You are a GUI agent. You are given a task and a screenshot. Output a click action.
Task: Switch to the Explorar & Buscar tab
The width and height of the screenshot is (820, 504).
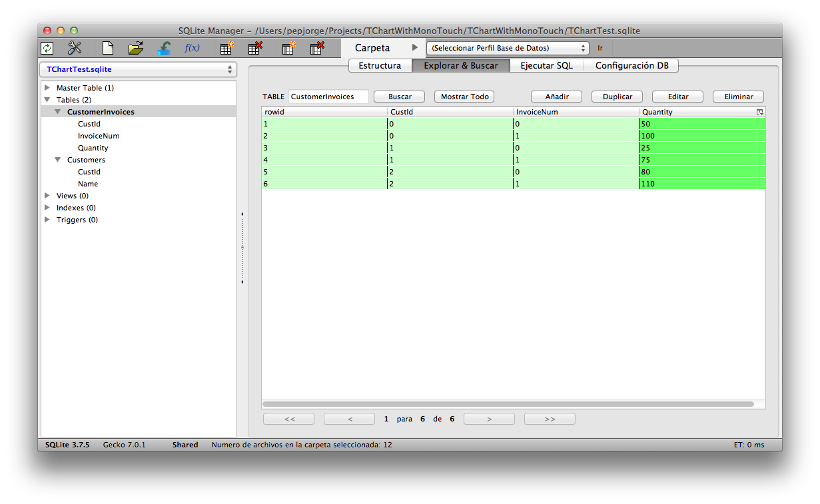point(461,65)
